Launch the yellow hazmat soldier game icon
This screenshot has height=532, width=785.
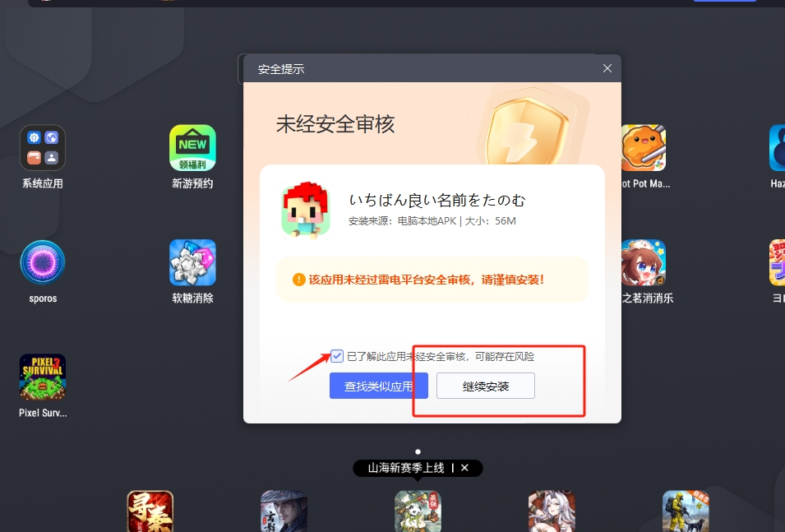coord(686,511)
